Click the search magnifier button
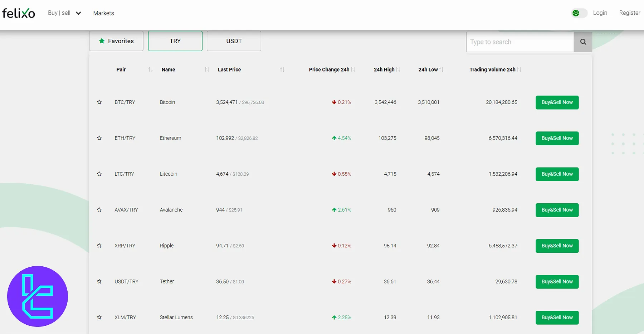 click(x=583, y=42)
